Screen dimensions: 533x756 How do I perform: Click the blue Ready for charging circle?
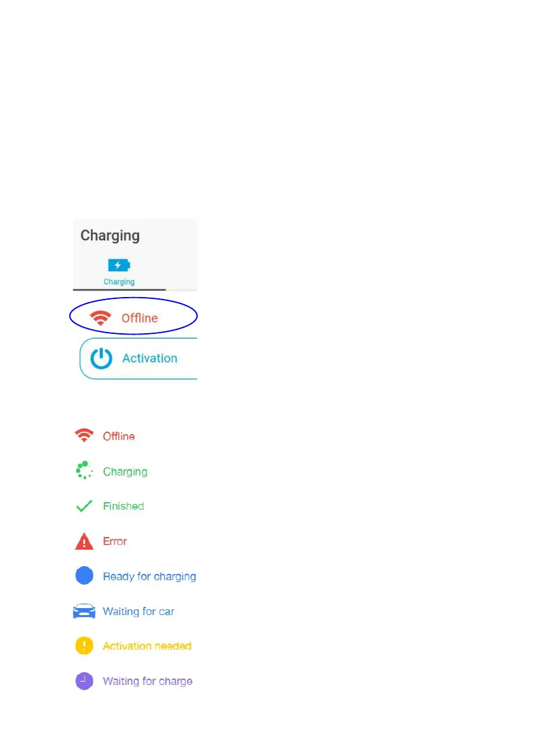click(84, 576)
